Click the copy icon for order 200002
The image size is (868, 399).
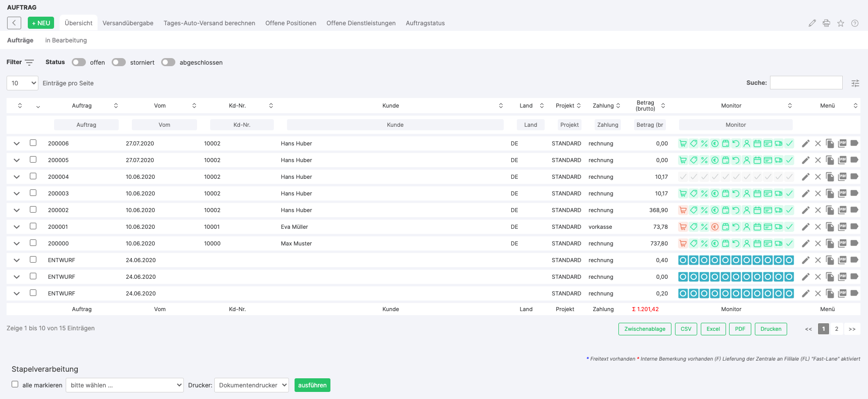pos(830,210)
